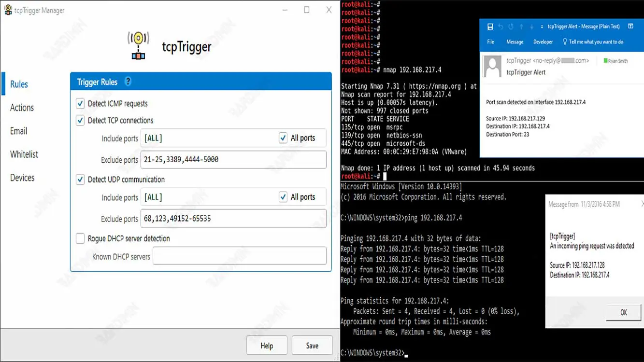Screen dimensions: 644x362
Task: Click the 'ping 192.168.217.4' command line
Action: (432, 218)
